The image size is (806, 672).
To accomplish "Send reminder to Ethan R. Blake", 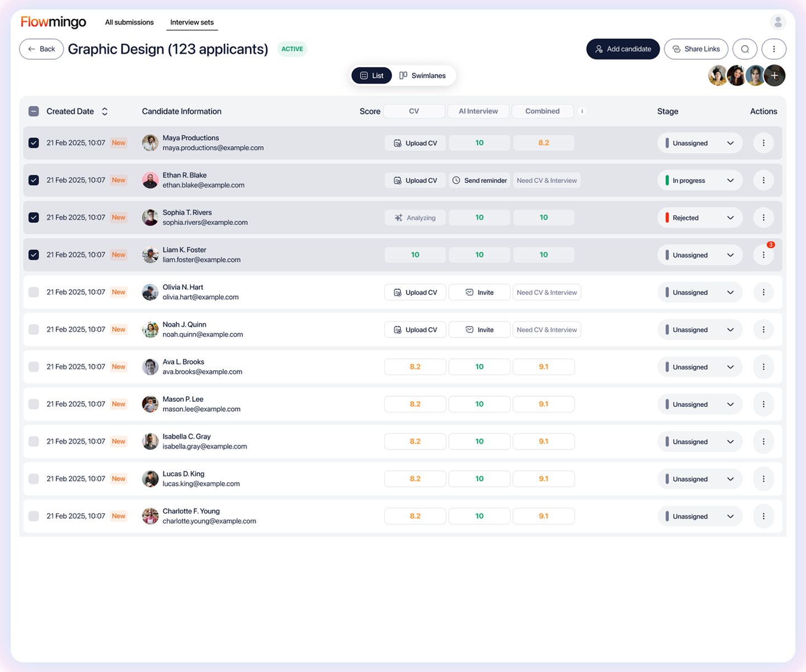I will (x=479, y=180).
